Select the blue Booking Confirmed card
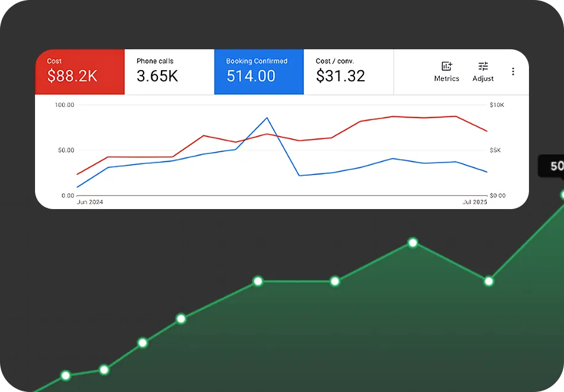 258,71
